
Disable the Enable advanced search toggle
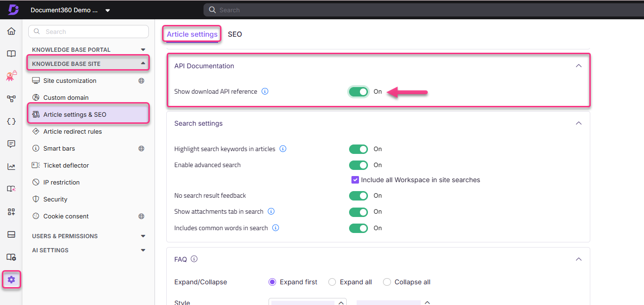[x=358, y=165]
